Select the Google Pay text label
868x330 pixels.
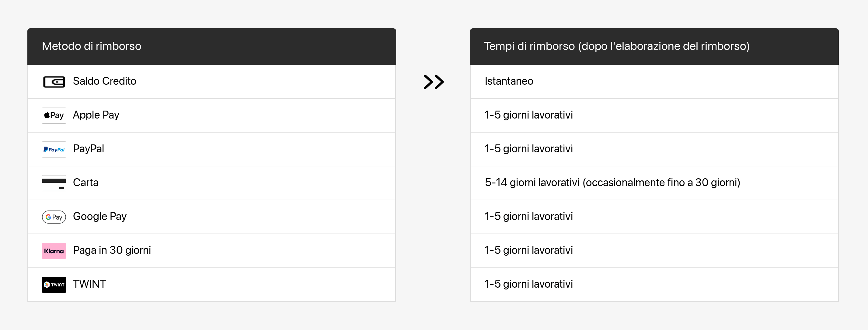pyautogui.click(x=100, y=216)
